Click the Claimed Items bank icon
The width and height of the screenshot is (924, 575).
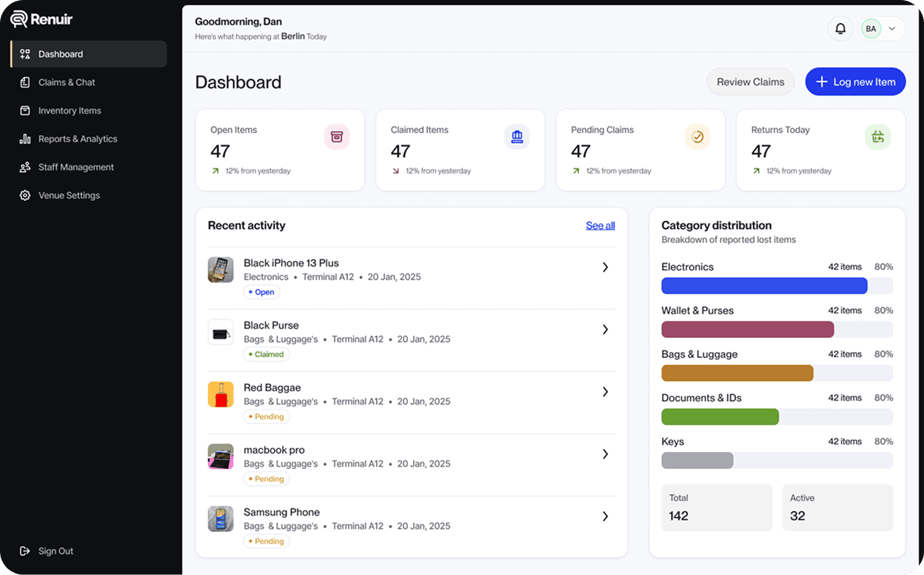click(x=517, y=136)
